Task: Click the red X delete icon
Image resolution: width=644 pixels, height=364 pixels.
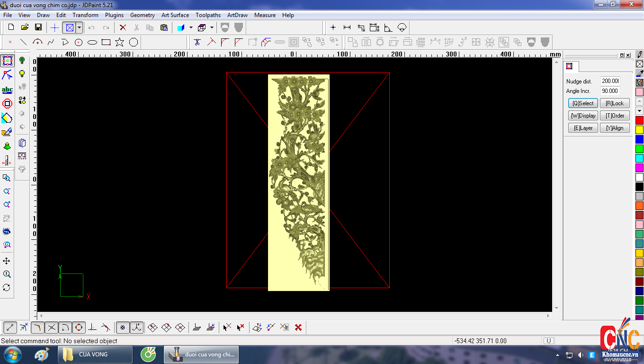Action: pos(123,27)
